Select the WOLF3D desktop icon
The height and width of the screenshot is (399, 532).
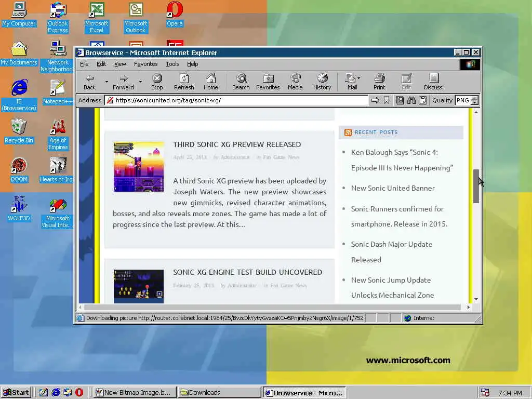coord(19,209)
